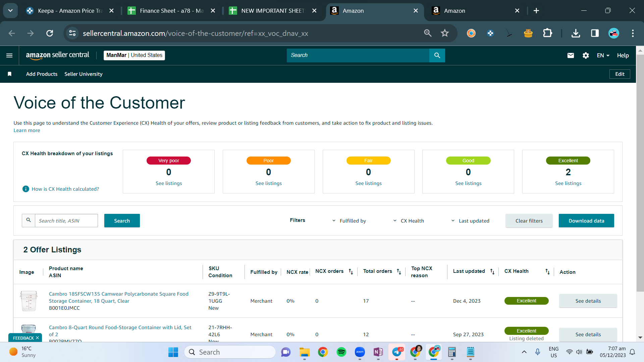Close the FEEDBACK tab
Image resolution: width=644 pixels, height=362 pixels.
37,338
